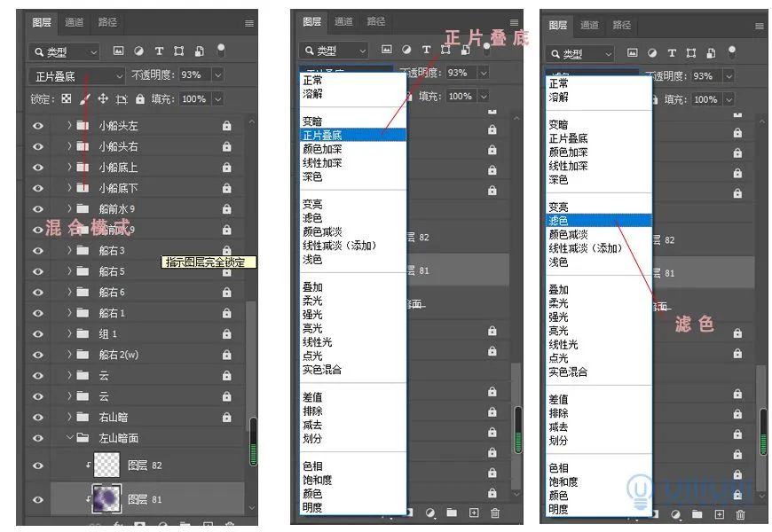Click pixel layer filter icon in right panel
The height and width of the screenshot is (532, 772).
coord(633,52)
